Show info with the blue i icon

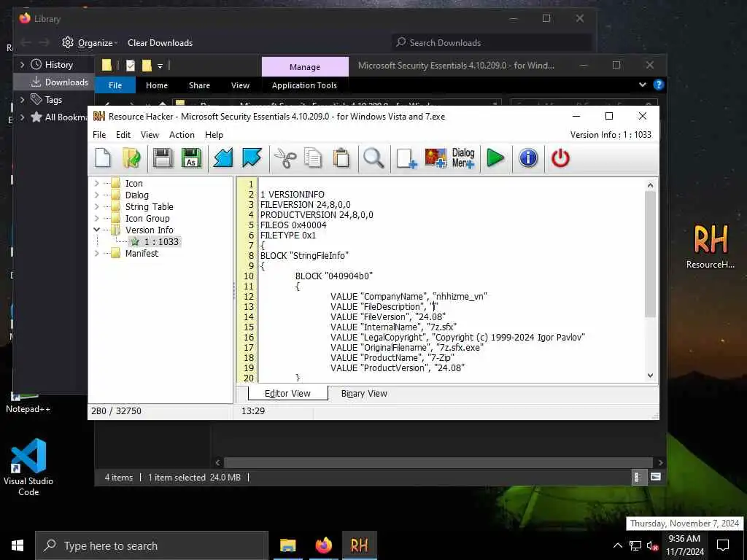[x=528, y=158]
